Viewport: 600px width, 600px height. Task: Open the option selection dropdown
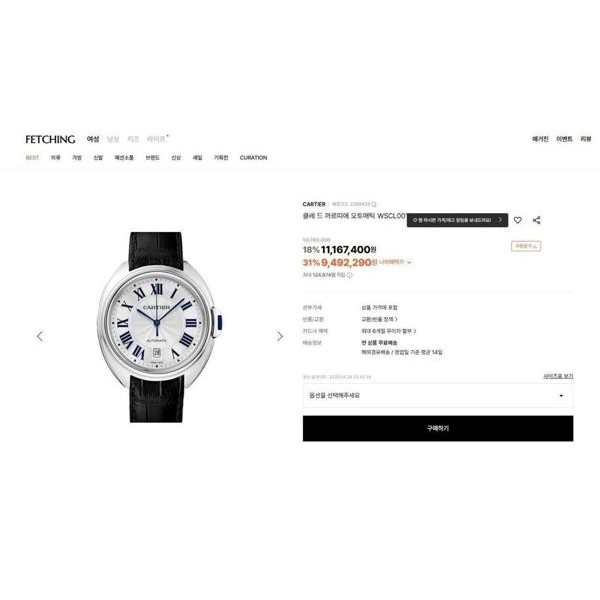point(438,396)
